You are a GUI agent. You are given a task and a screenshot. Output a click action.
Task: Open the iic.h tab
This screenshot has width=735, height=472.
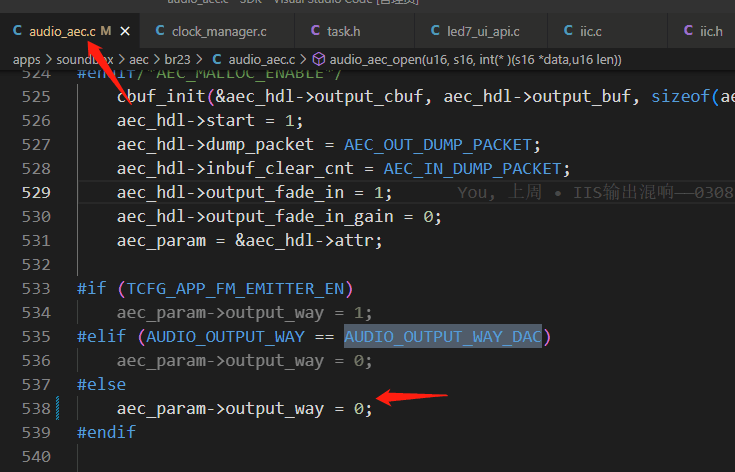701,31
